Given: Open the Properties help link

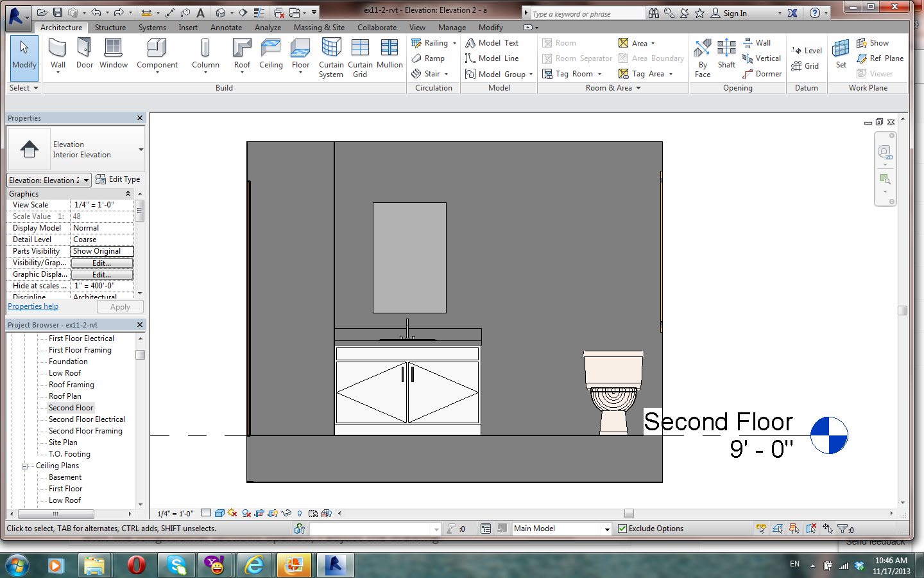Looking at the screenshot, I should point(33,306).
